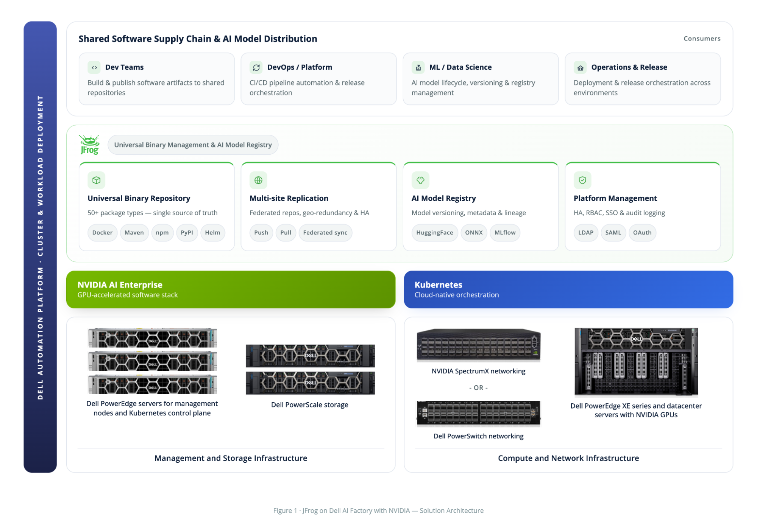This screenshot has width=757, height=532.
Task: Click the Universal Binary Repository heading
Action: [x=139, y=198]
